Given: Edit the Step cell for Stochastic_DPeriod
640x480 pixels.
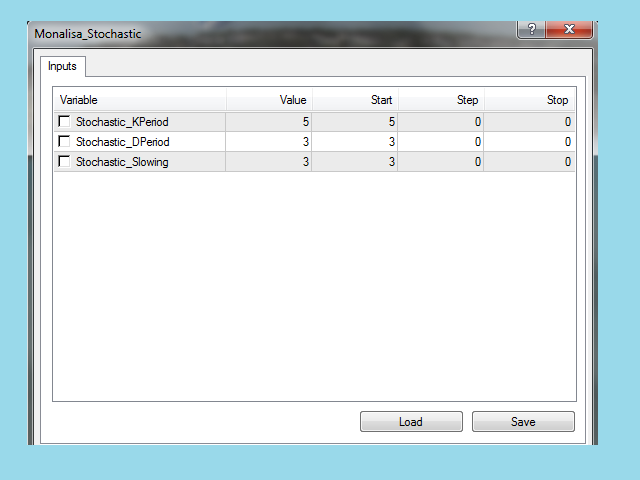Looking at the screenshot, I should tap(441, 142).
